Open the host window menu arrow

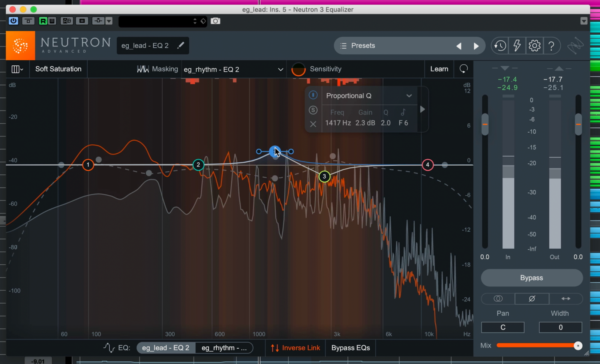[583, 21]
